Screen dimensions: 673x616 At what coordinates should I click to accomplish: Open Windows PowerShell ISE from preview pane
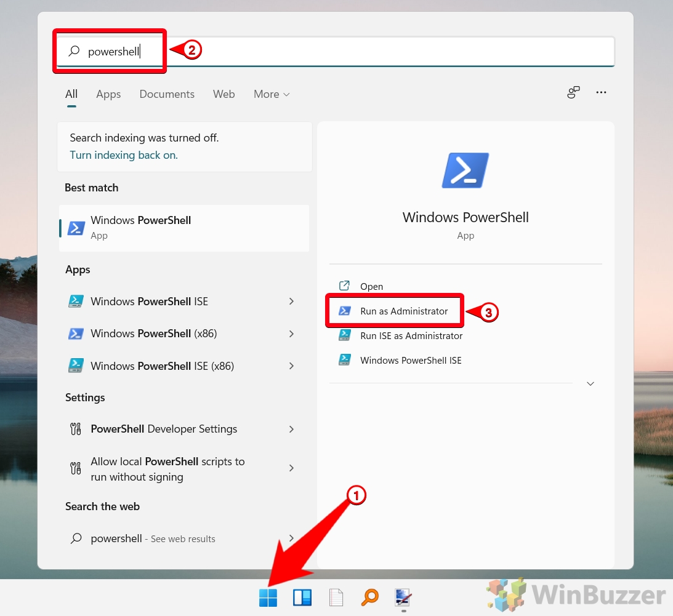(x=411, y=361)
